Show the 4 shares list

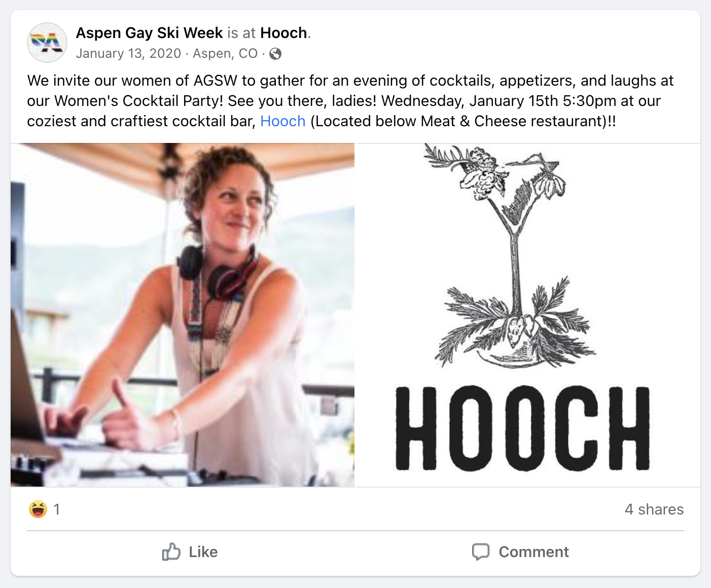(654, 509)
